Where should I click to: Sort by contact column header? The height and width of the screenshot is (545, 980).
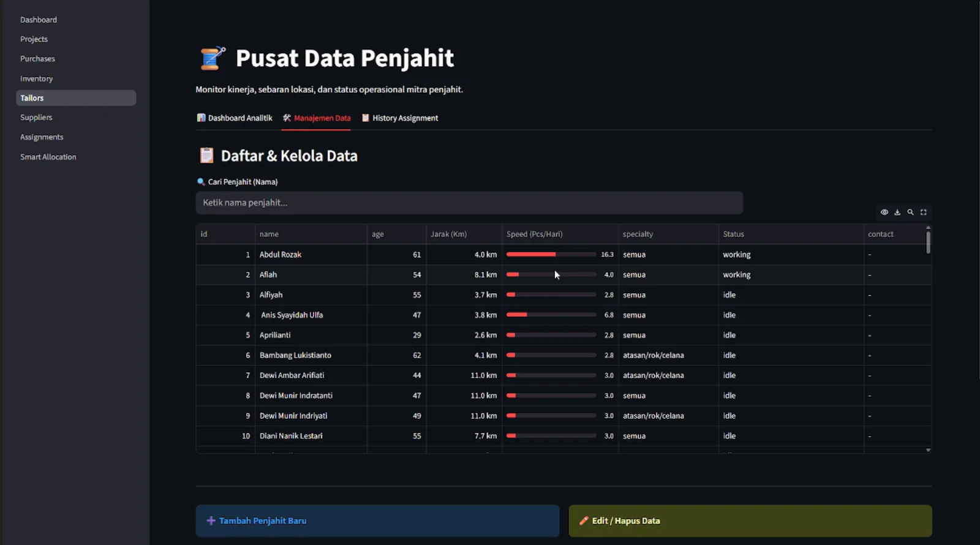click(x=894, y=234)
